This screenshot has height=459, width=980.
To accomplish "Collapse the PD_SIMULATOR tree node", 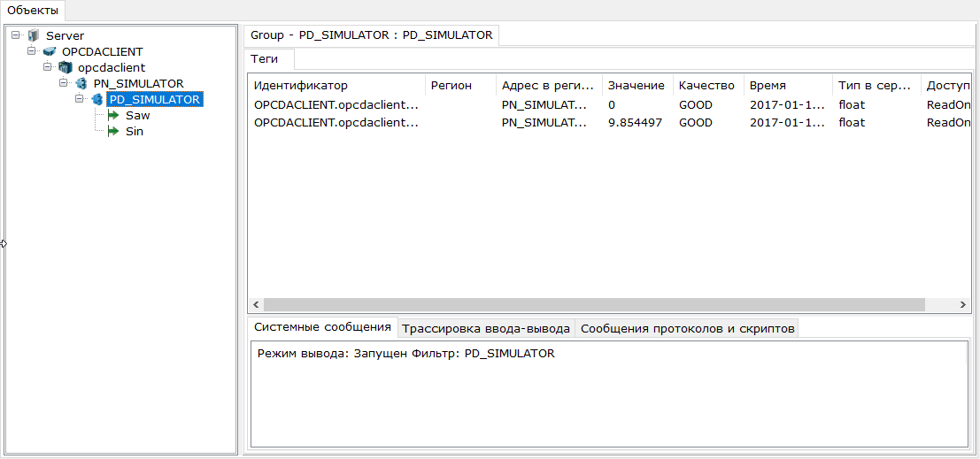I will [78, 99].
